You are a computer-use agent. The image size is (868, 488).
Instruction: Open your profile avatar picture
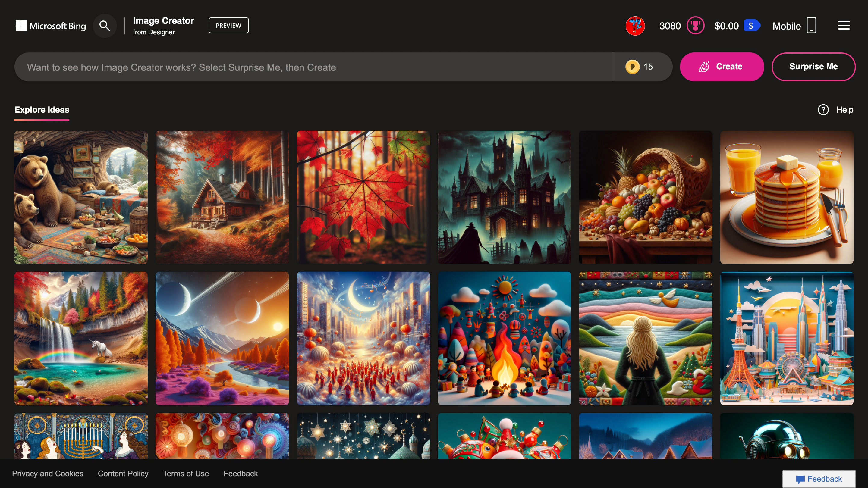(x=635, y=26)
